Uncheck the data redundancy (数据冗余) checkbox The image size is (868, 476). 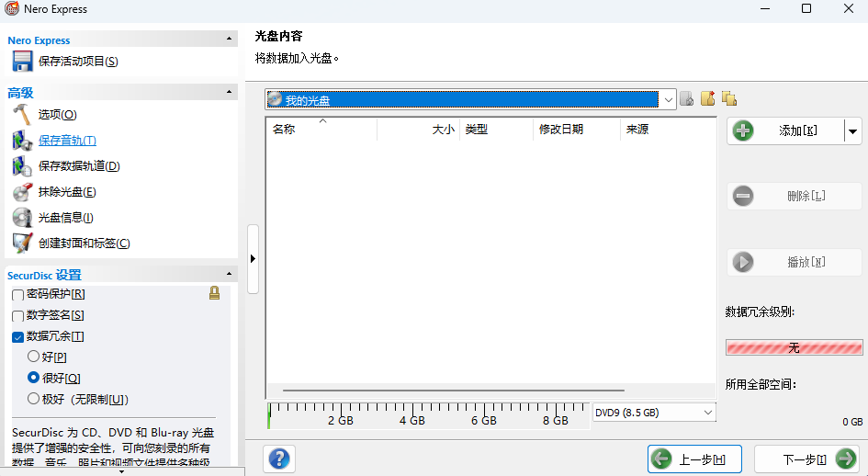tap(17, 337)
